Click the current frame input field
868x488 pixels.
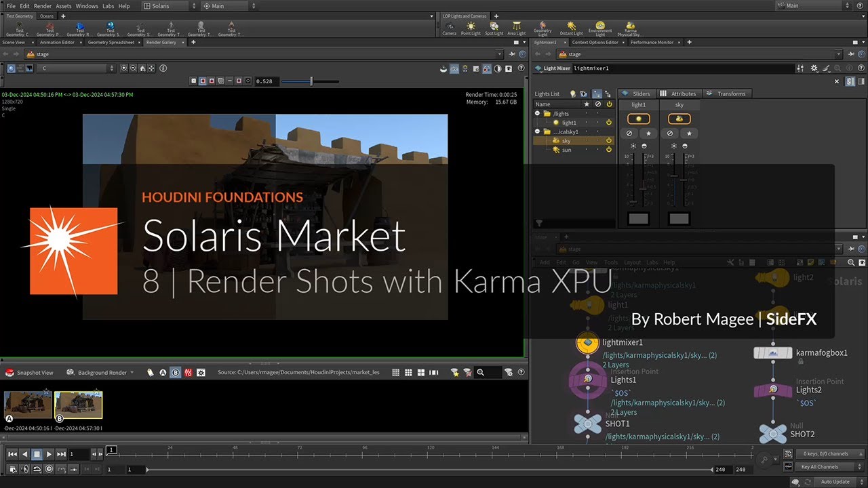pos(80,454)
